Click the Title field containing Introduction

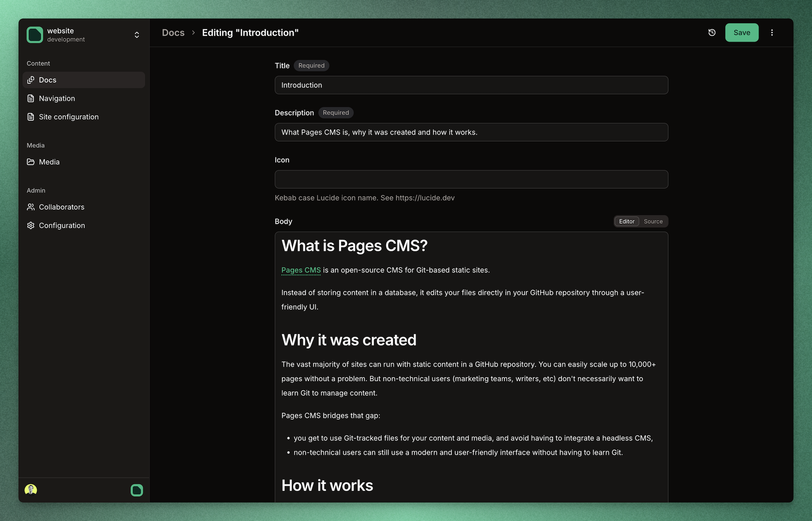tap(471, 85)
